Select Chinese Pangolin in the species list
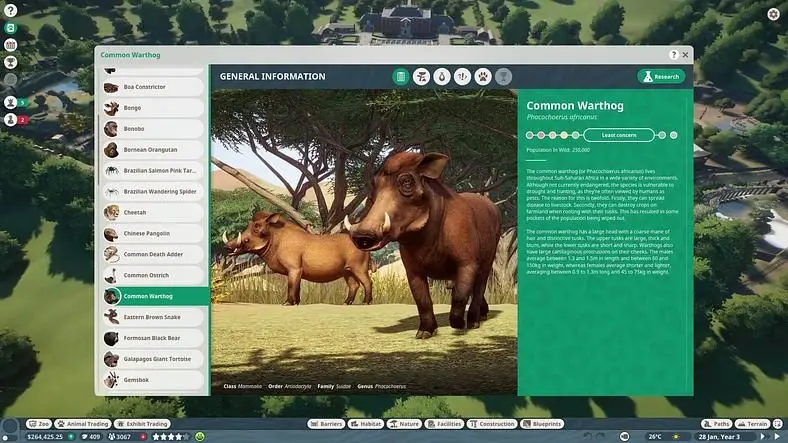Image resolution: width=788 pixels, height=443 pixels. pos(153,234)
